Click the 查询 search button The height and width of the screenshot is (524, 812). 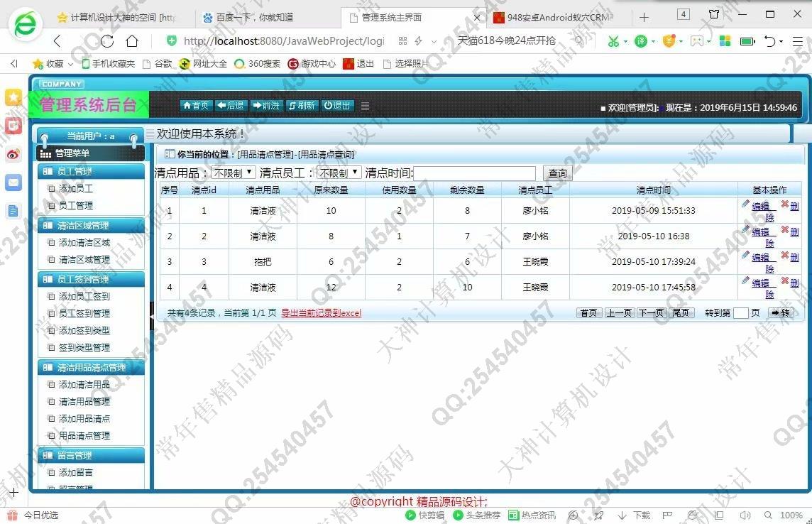[557, 173]
